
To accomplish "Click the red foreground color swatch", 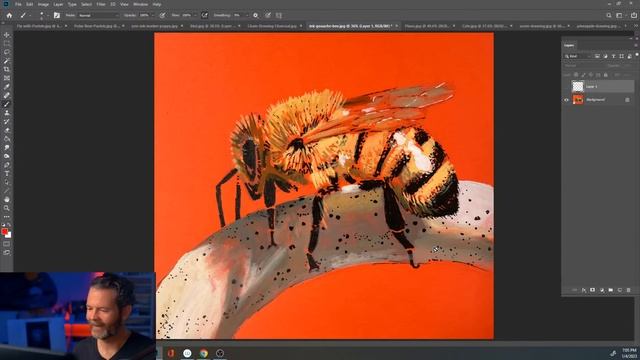I will tap(4, 231).
